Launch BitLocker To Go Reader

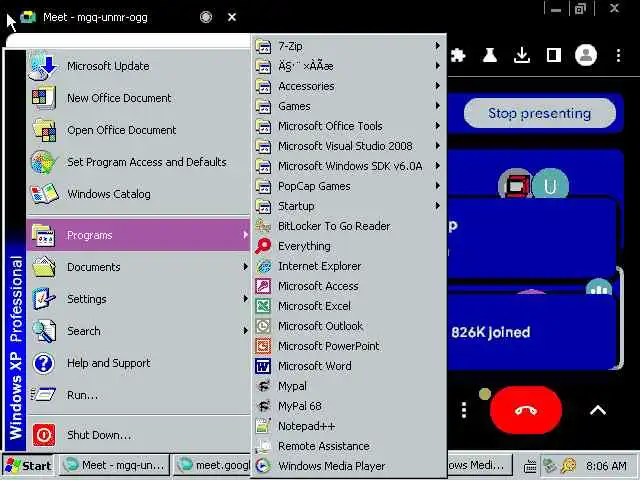pyautogui.click(x=349, y=226)
